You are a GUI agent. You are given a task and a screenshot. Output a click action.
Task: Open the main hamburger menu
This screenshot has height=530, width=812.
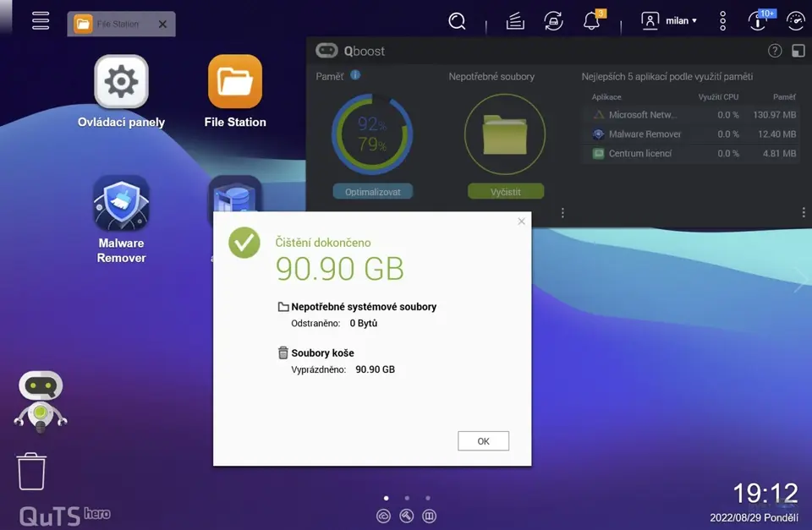(41, 21)
